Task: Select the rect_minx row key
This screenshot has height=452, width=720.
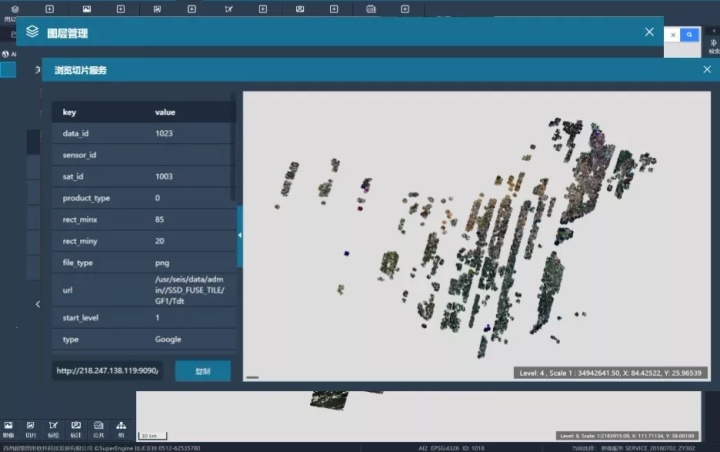Action: (x=80, y=220)
